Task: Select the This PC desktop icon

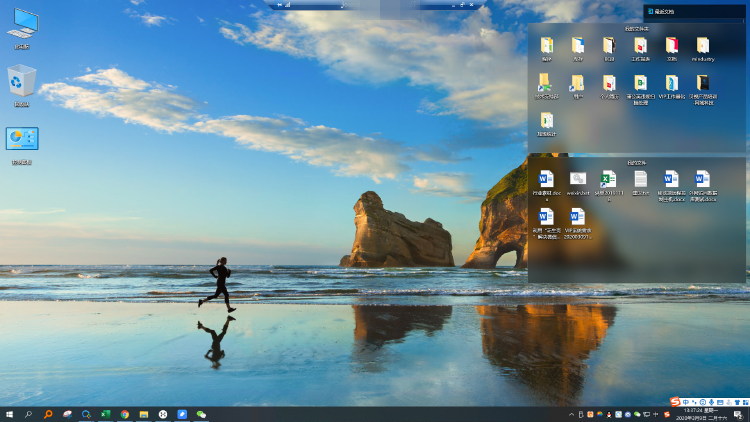Action: pos(22,28)
